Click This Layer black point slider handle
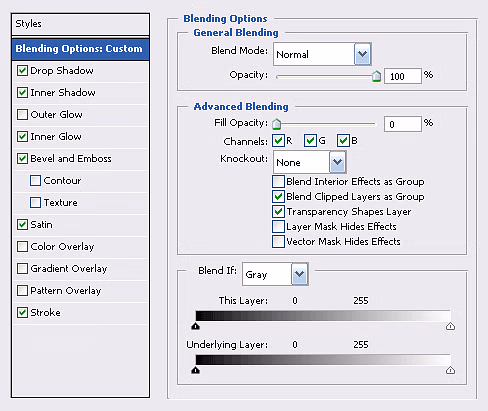Screen dimensions: 488x411 [x=196, y=326]
